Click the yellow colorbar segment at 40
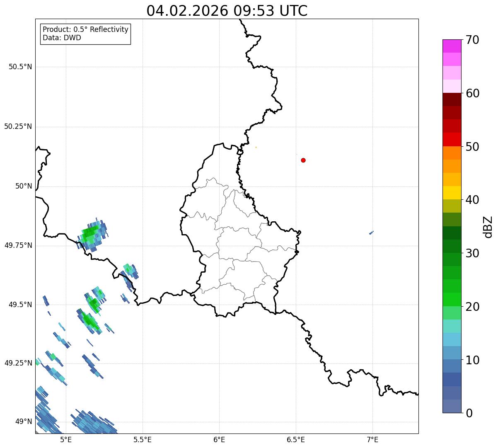 click(452, 193)
